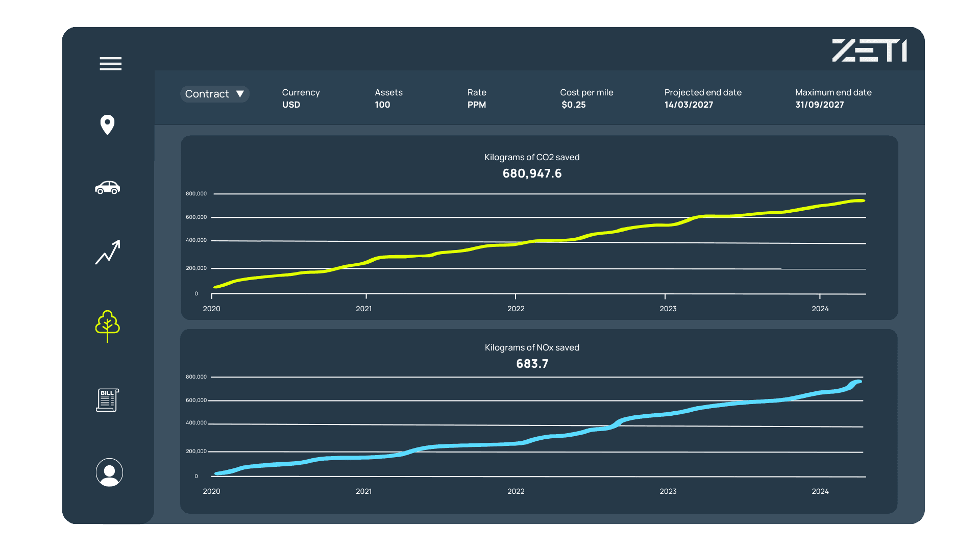Click the Projected end date value 14/03/2027
Viewport: 980px width, 551px height.
[689, 105]
